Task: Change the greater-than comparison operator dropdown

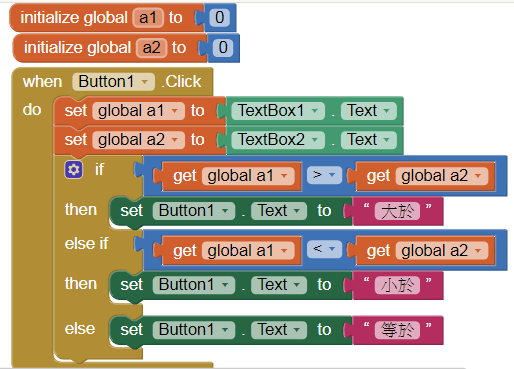Action: point(324,175)
